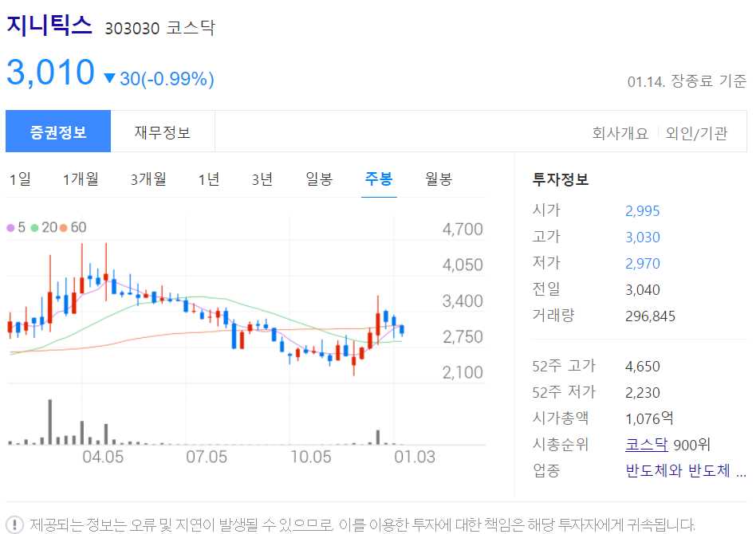
Task: Click the exclamation notice icon at bottom
Action: 14,524
